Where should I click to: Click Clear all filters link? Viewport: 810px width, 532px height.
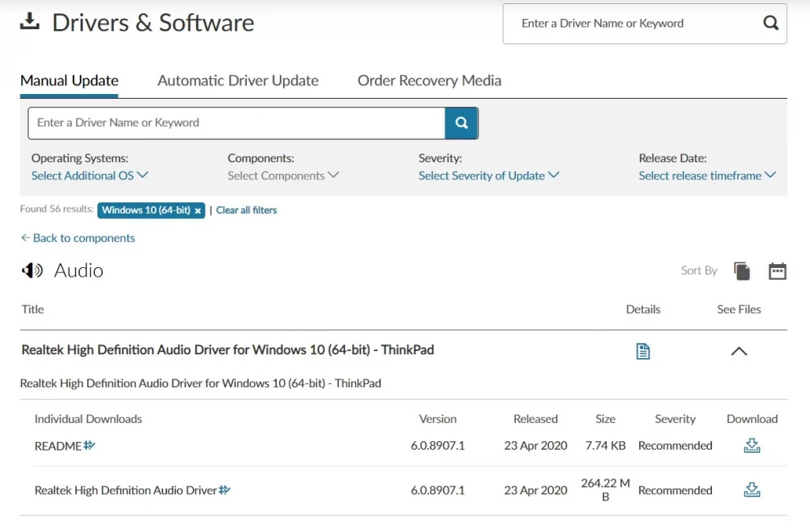247,210
